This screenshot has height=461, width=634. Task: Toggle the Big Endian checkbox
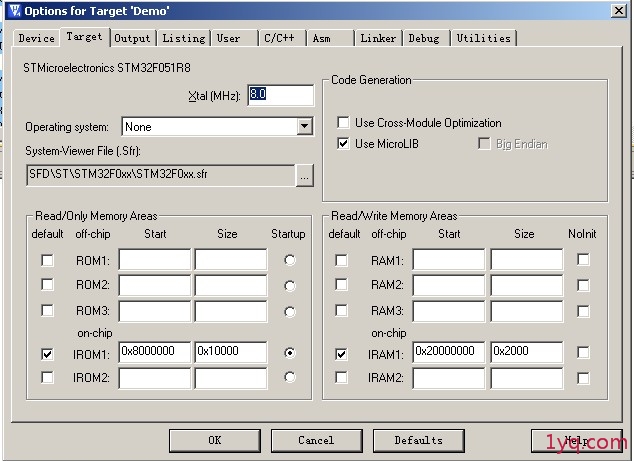(484, 144)
